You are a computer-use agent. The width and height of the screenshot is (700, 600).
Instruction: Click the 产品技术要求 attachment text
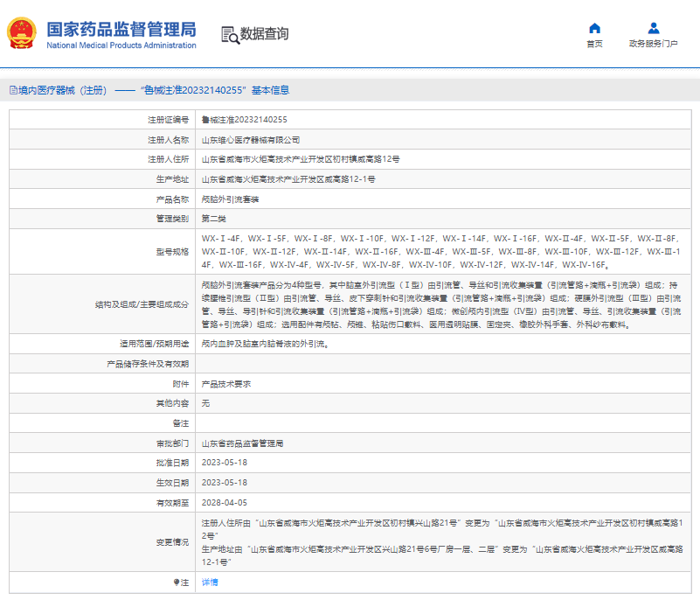click(x=226, y=384)
